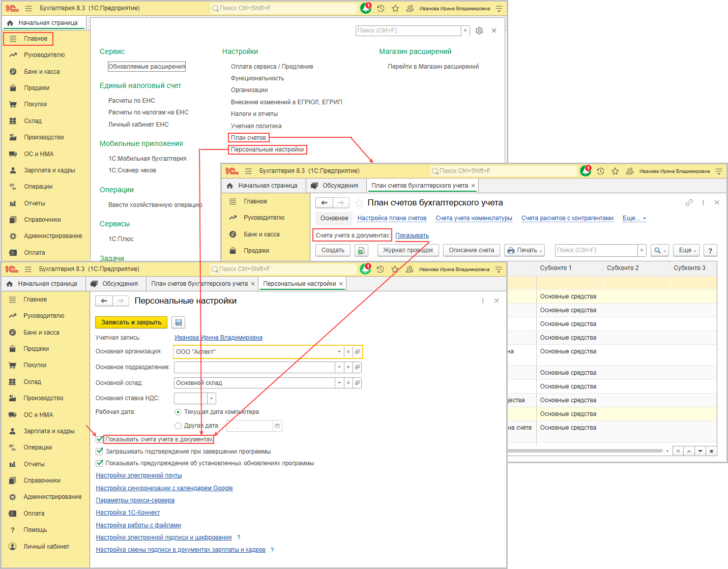Click Субконто 2 column header
This screenshot has width=728, height=569.
click(x=636, y=268)
